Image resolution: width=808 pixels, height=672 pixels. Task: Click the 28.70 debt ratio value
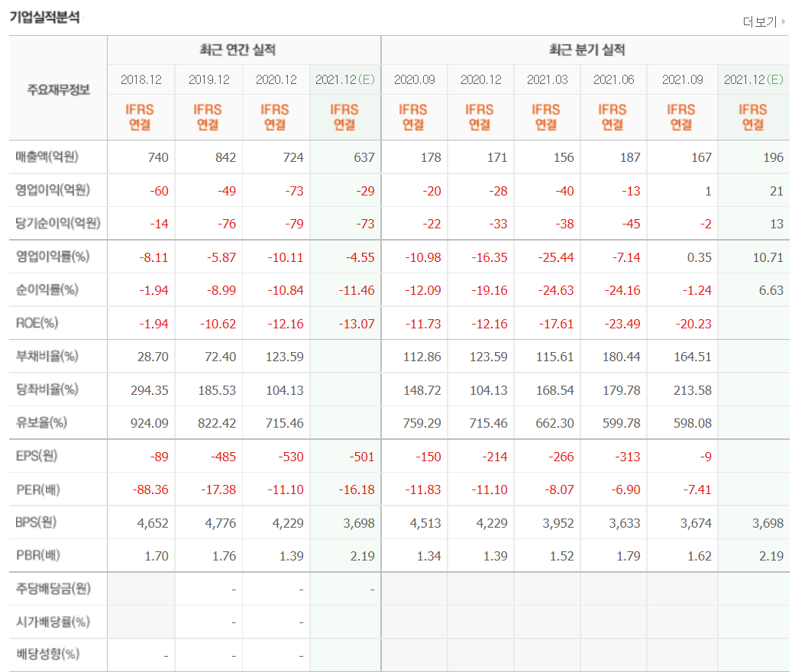coord(153,357)
